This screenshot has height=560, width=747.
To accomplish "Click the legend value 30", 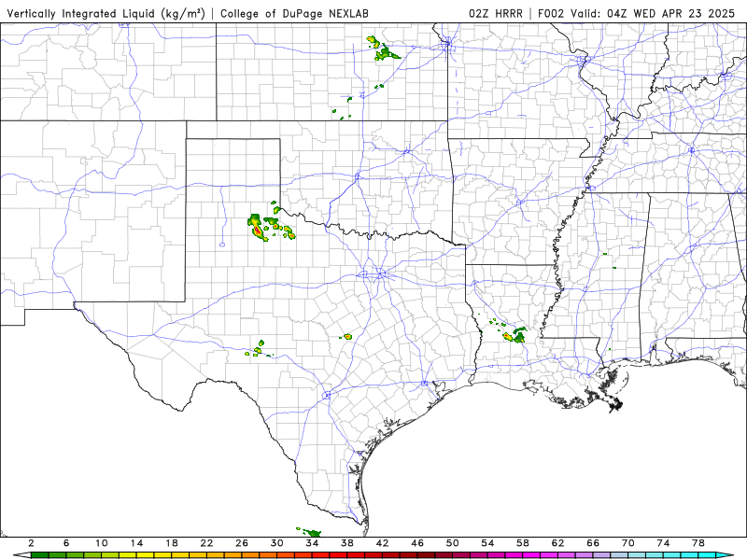I will pyautogui.click(x=277, y=543).
